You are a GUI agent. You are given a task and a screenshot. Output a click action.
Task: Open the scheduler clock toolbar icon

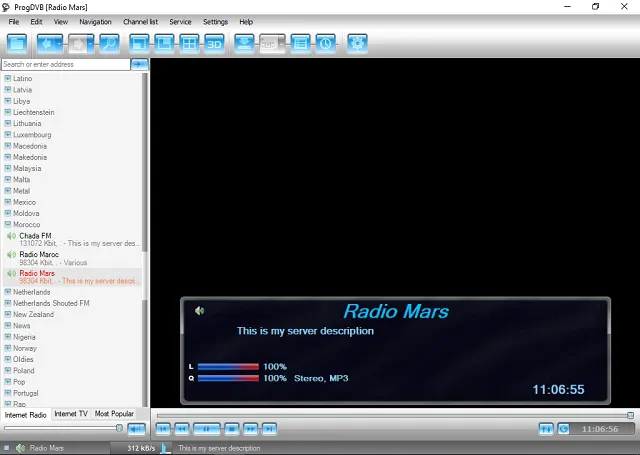[x=325, y=43]
